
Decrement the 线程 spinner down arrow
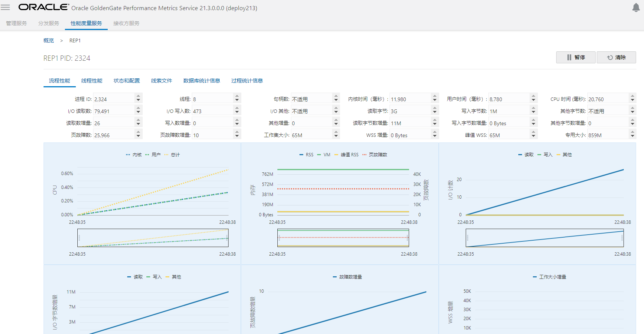point(237,100)
